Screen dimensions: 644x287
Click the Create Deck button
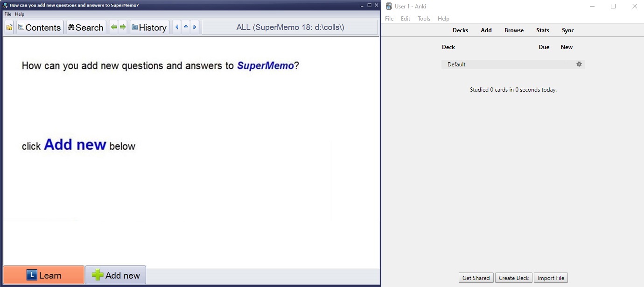[514, 278]
